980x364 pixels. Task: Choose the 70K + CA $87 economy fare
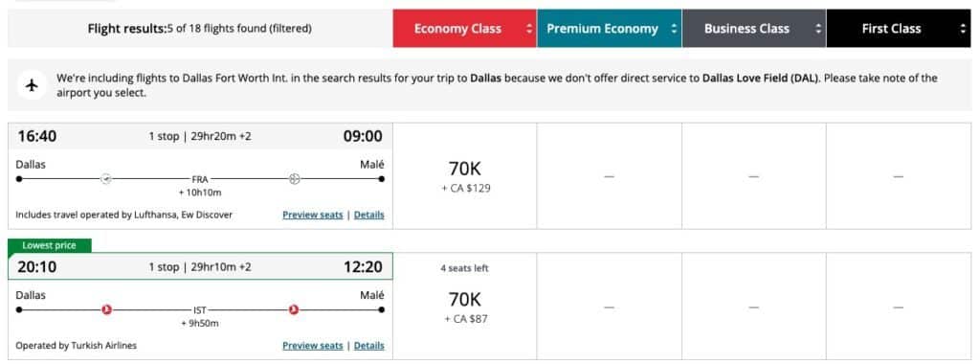(x=465, y=307)
